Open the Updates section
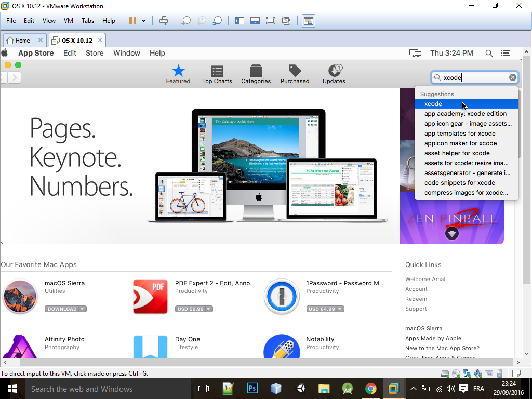 click(334, 74)
